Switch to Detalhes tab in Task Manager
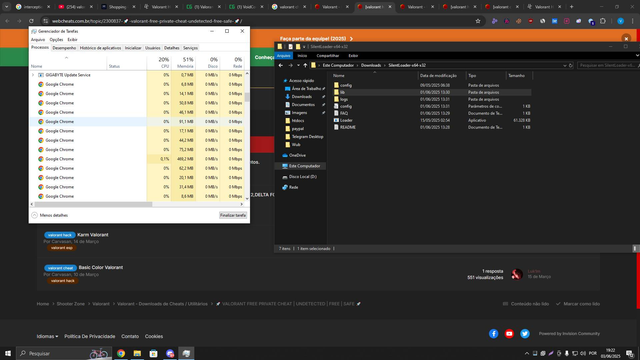The image size is (640, 360). (171, 48)
